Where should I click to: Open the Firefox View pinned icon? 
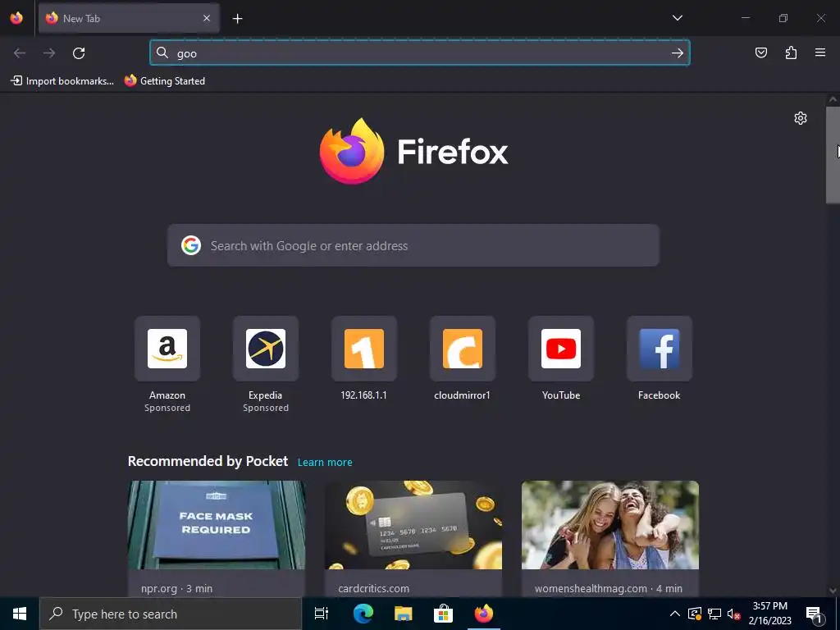(x=16, y=18)
